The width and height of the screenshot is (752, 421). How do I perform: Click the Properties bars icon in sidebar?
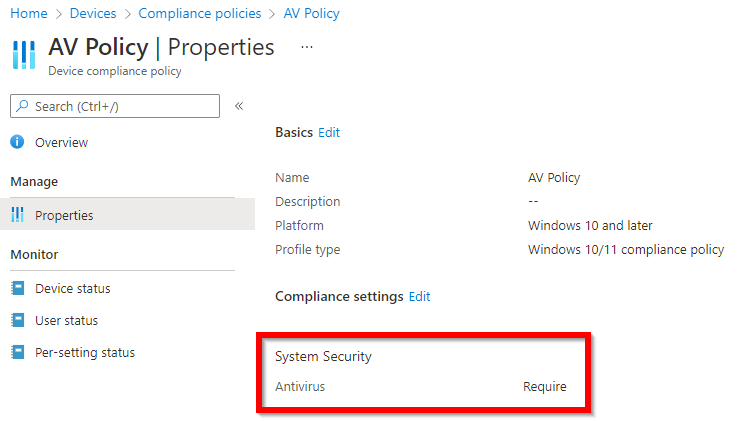17,215
